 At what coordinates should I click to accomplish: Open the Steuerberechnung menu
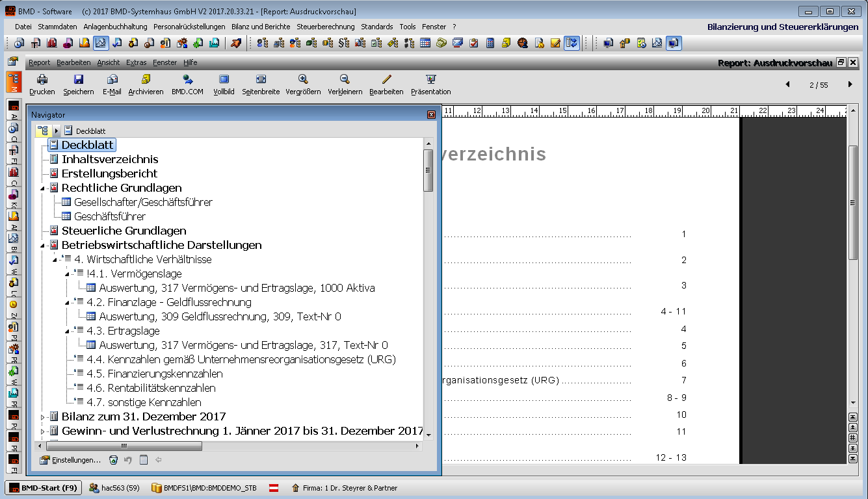[x=326, y=27]
